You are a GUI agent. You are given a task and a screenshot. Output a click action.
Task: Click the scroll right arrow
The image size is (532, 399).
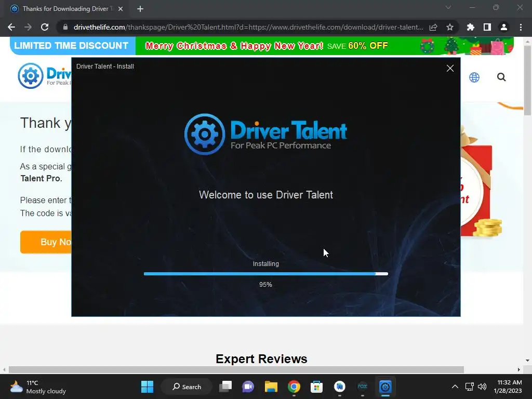pos(519,369)
